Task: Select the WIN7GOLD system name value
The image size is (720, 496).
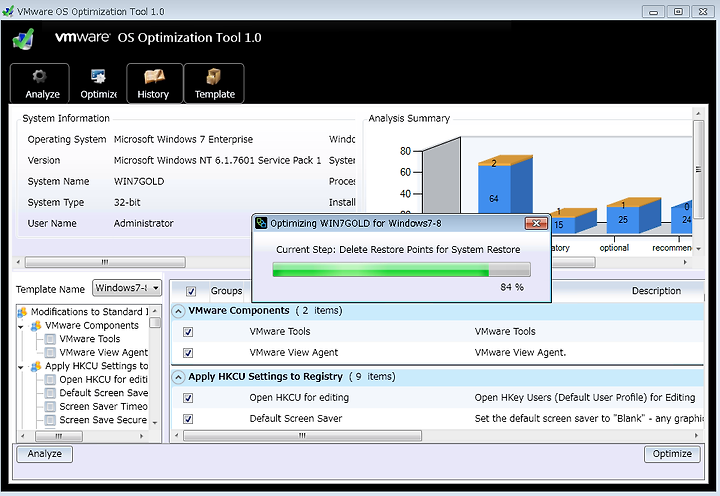Action: click(x=139, y=181)
